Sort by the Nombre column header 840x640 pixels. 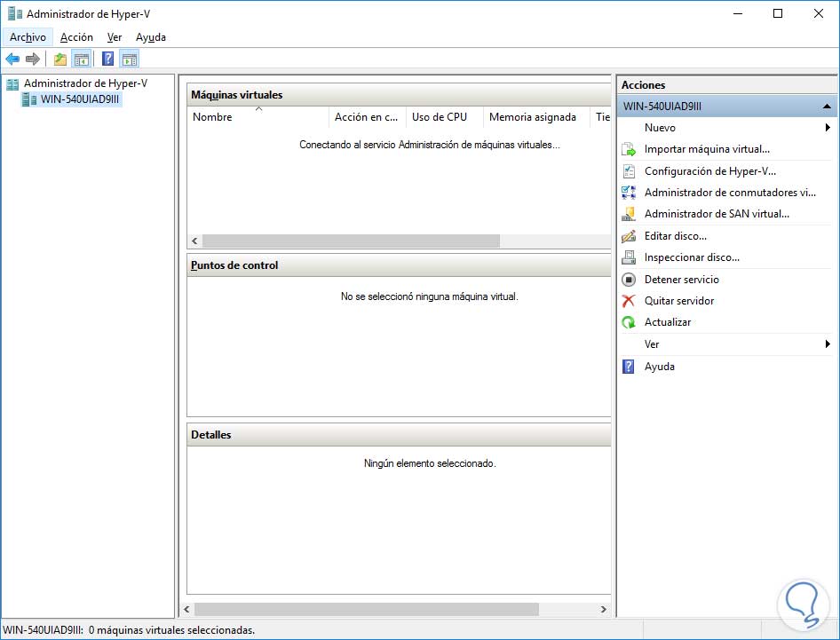click(x=258, y=117)
